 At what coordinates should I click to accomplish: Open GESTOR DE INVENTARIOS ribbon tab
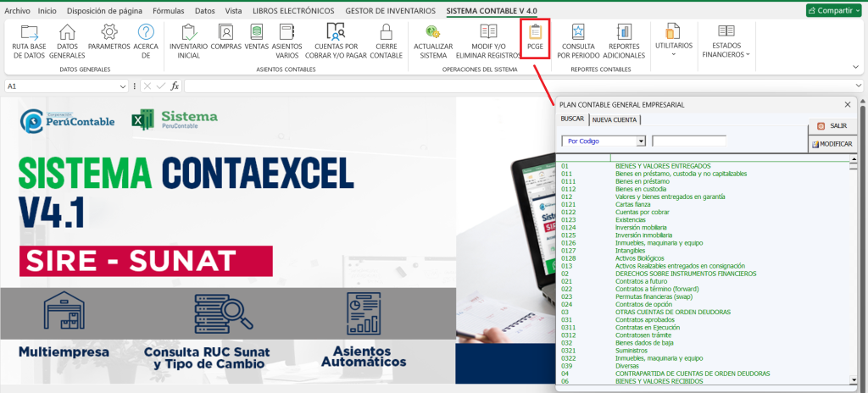390,10
